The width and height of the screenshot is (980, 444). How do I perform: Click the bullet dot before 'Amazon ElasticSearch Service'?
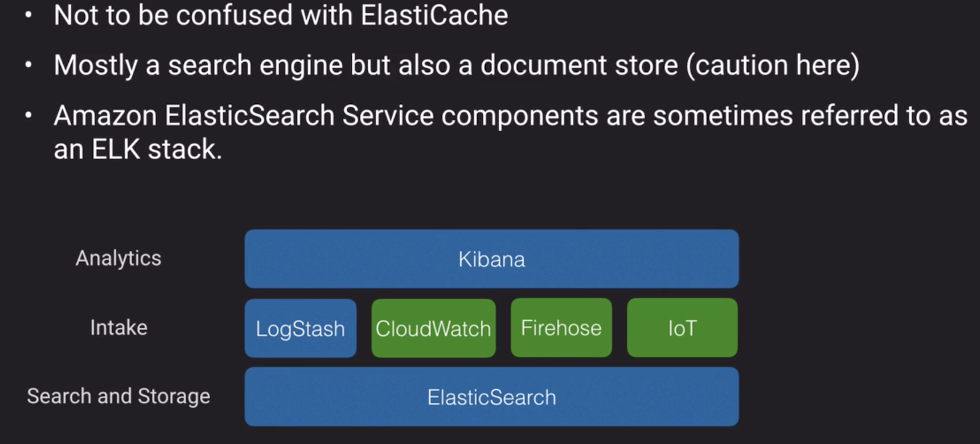pyautogui.click(x=28, y=116)
